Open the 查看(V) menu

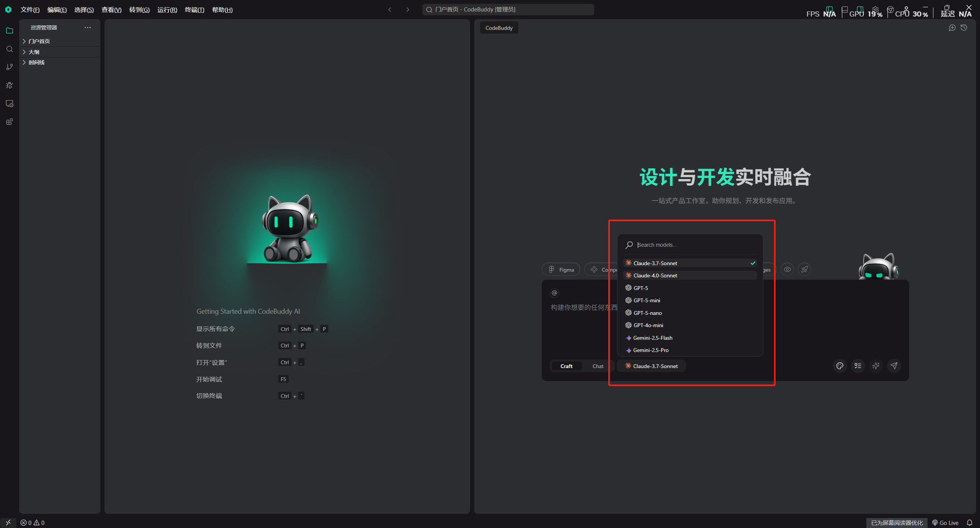coord(111,10)
